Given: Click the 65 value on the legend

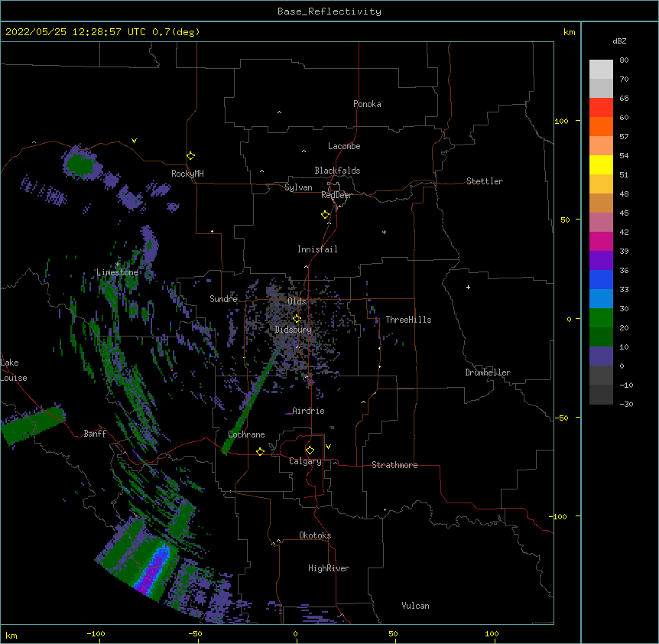Looking at the screenshot, I should pos(624,99).
